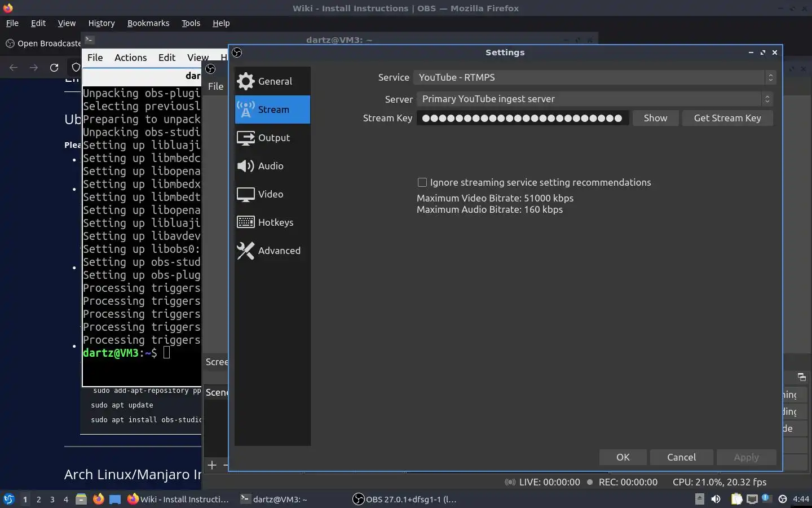Open Firefox Help menu
The height and width of the screenshot is (508, 812).
click(221, 23)
